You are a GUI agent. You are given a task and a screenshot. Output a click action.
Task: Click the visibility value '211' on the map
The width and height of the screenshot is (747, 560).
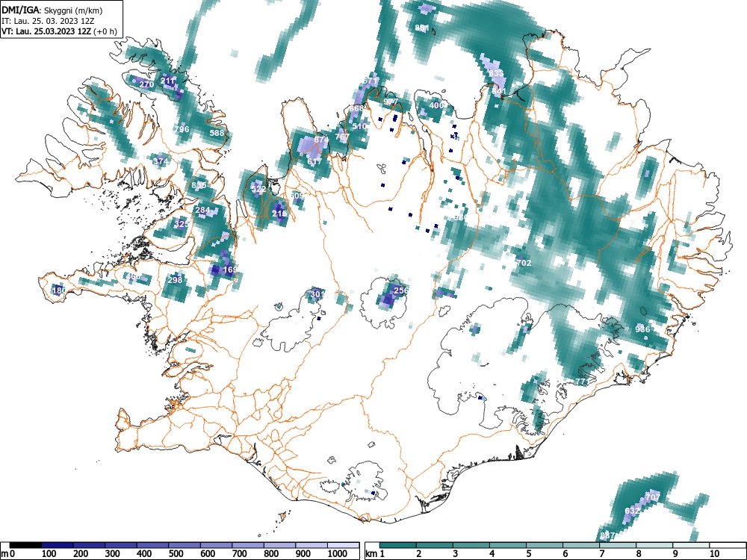click(167, 81)
